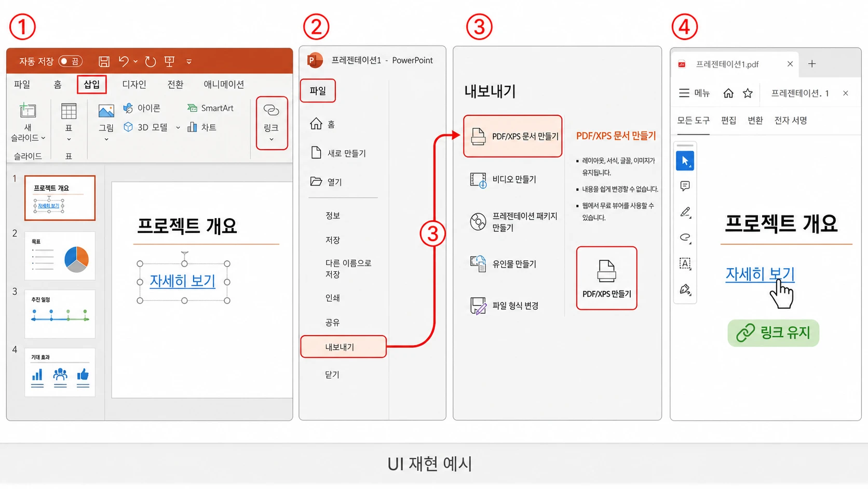Switch to the 디자인 ribbon tab
Image resolution: width=868 pixels, height=489 pixels.
(x=134, y=84)
